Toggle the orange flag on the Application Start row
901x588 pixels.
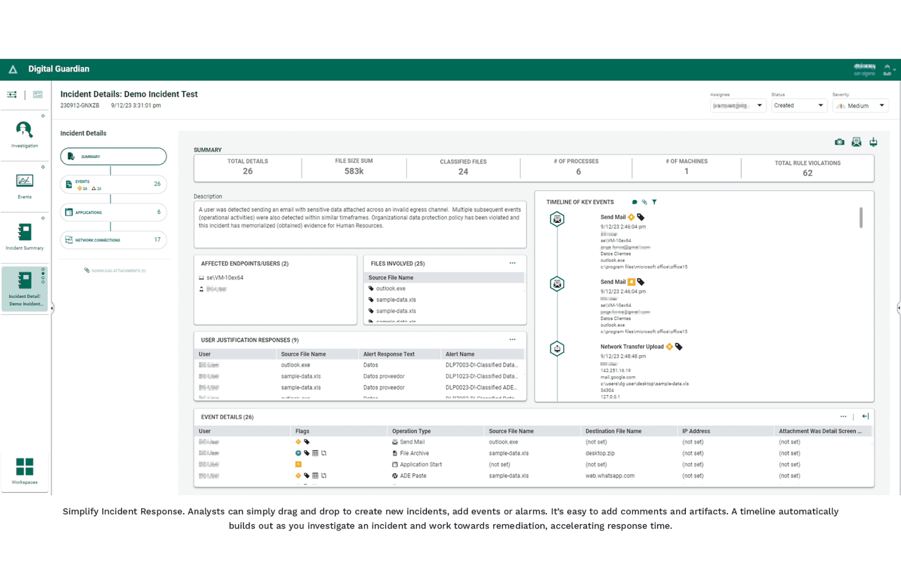tap(298, 464)
